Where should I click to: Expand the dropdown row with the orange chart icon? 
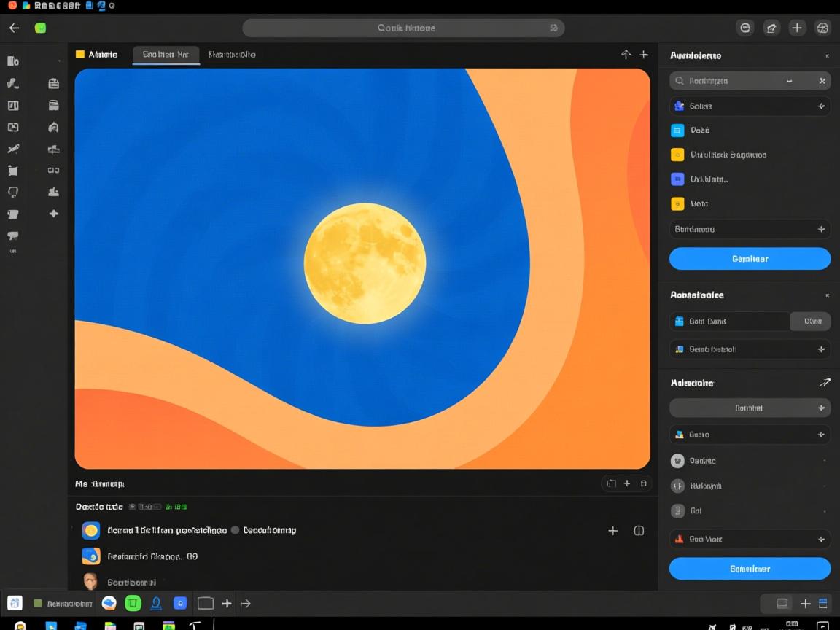coord(749,540)
